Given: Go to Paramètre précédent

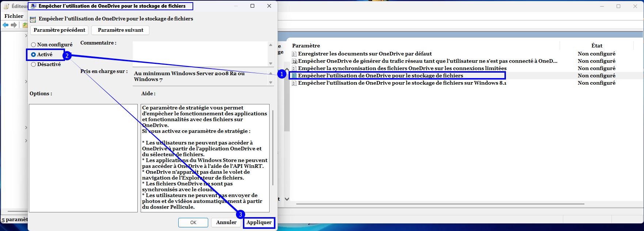Looking at the screenshot, I should [x=60, y=30].
